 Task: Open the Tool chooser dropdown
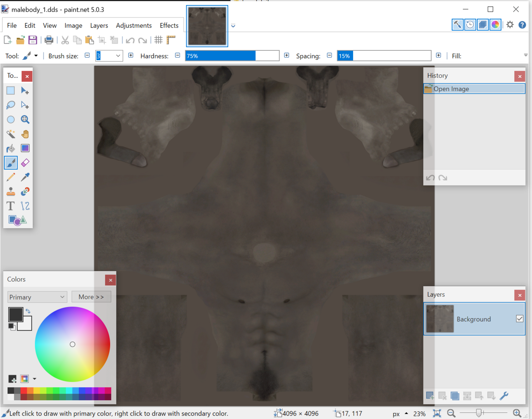click(x=36, y=55)
